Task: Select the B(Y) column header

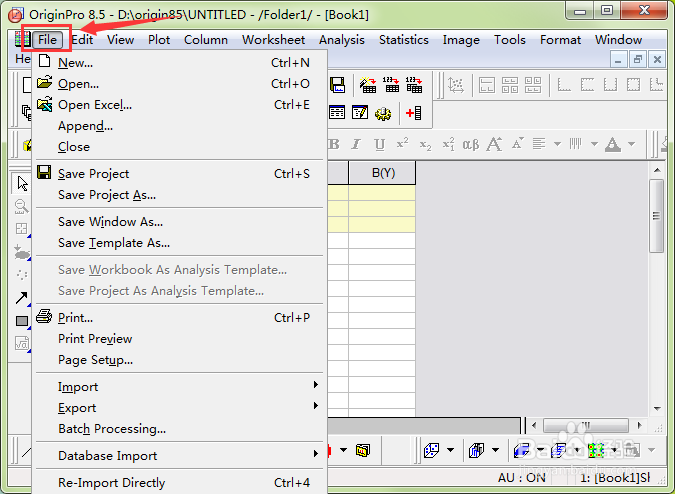Action: [382, 173]
